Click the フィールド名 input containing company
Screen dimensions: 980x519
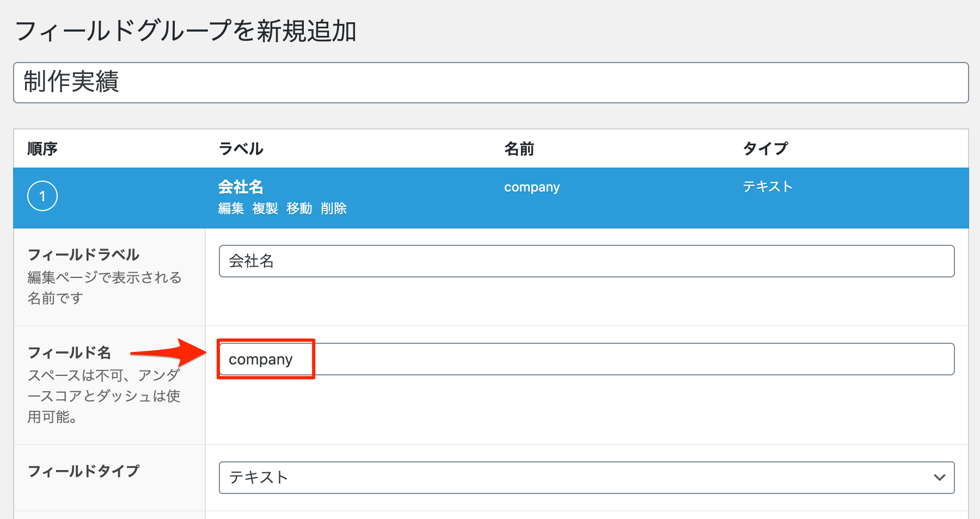click(x=586, y=359)
